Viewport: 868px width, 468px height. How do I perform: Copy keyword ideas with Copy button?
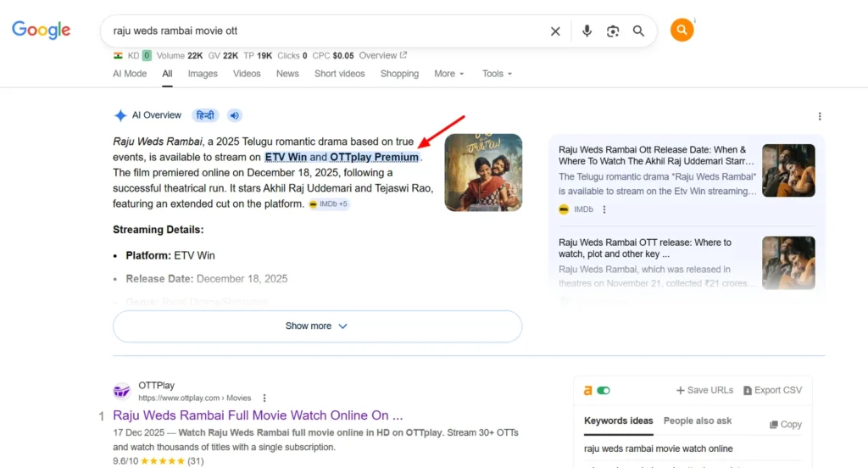[x=786, y=424]
